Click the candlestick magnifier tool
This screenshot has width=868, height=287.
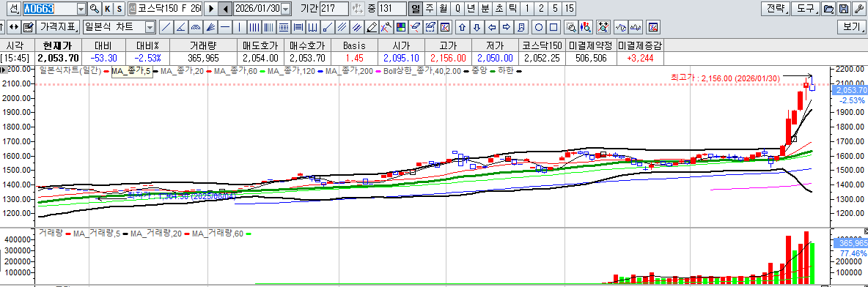click(586, 26)
